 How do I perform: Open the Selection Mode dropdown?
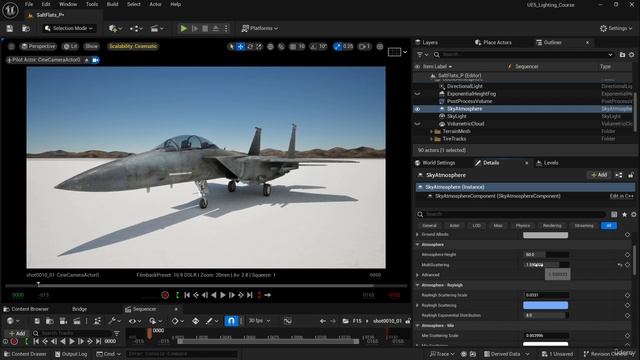(x=69, y=28)
